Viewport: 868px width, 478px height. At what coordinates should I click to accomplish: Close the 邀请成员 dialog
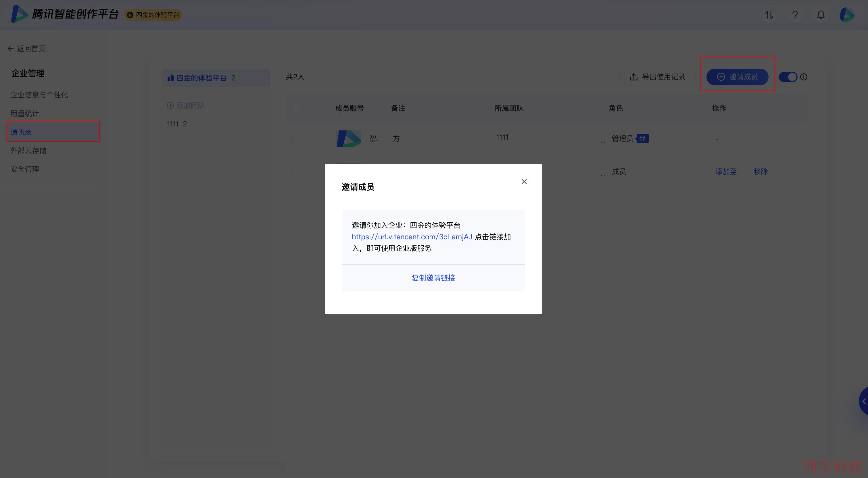coord(524,182)
